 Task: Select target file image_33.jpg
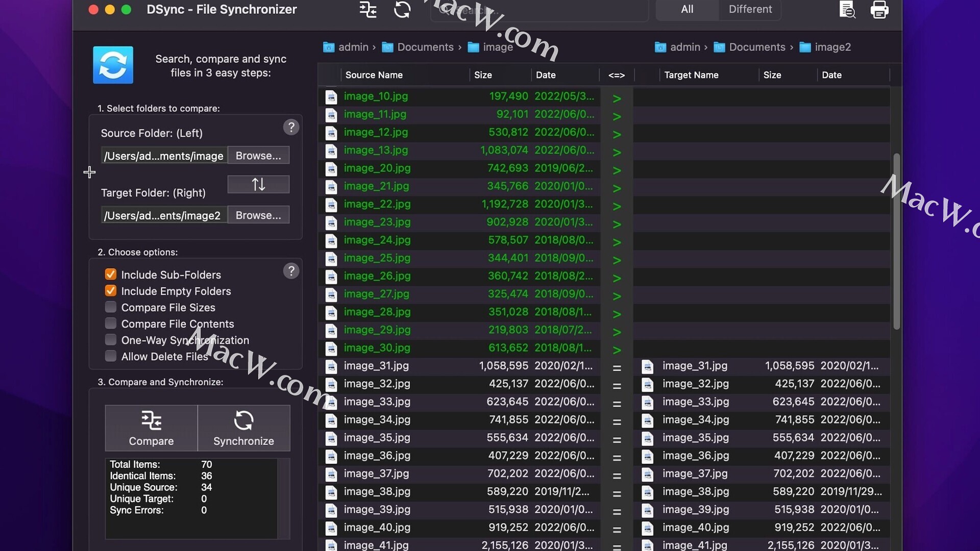[696, 402]
